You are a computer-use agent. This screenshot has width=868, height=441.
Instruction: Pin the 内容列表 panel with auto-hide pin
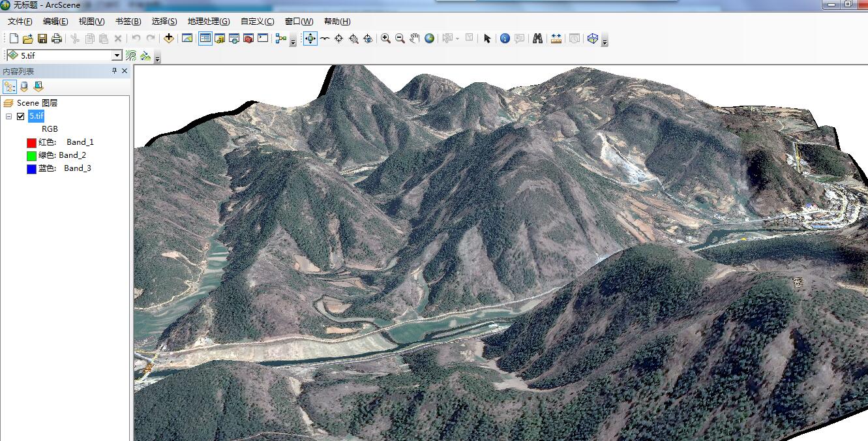pyautogui.click(x=114, y=71)
